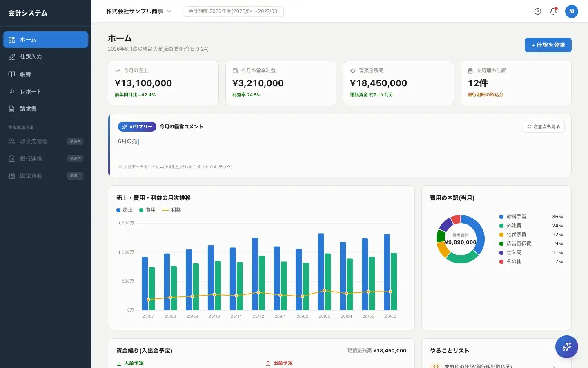
Task: Open the レポート sidebar page
Action: click(46, 92)
